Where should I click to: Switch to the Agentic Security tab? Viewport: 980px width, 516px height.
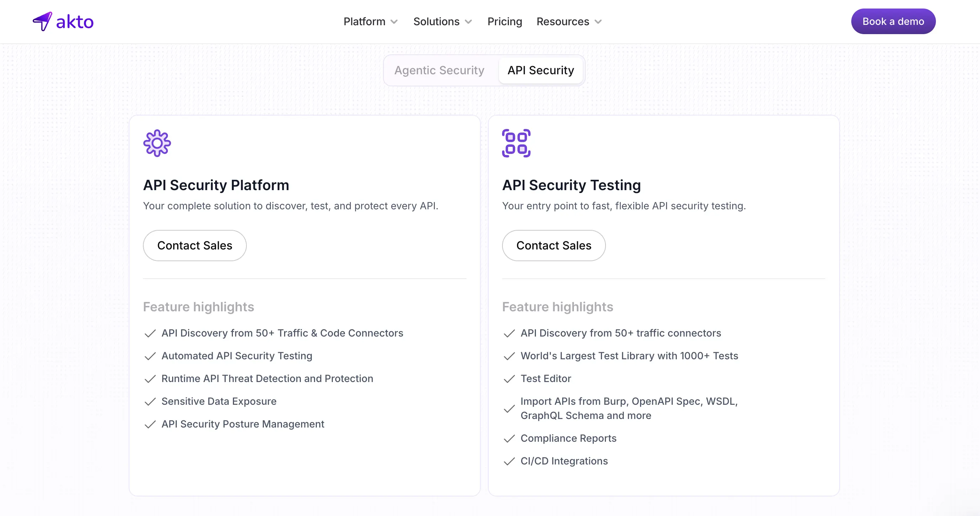[440, 70]
